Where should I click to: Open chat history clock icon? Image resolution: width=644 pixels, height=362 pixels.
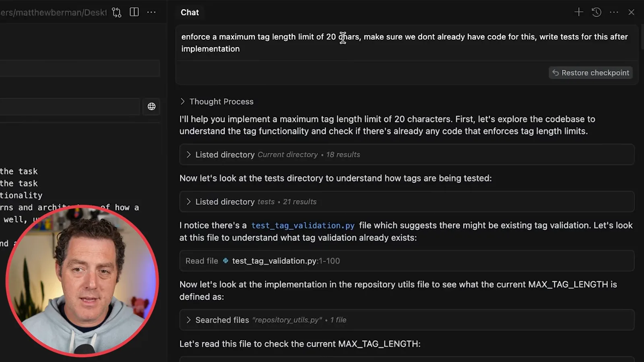coord(597,12)
